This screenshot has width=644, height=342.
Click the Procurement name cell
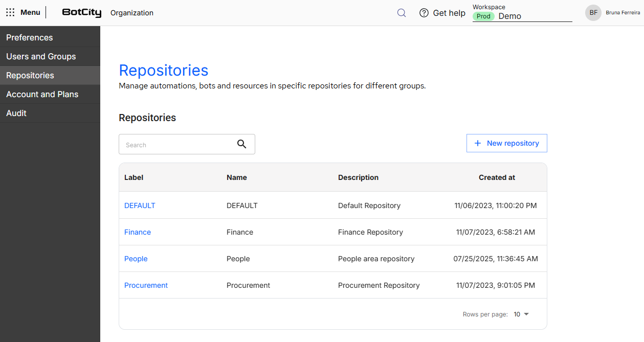click(x=248, y=285)
